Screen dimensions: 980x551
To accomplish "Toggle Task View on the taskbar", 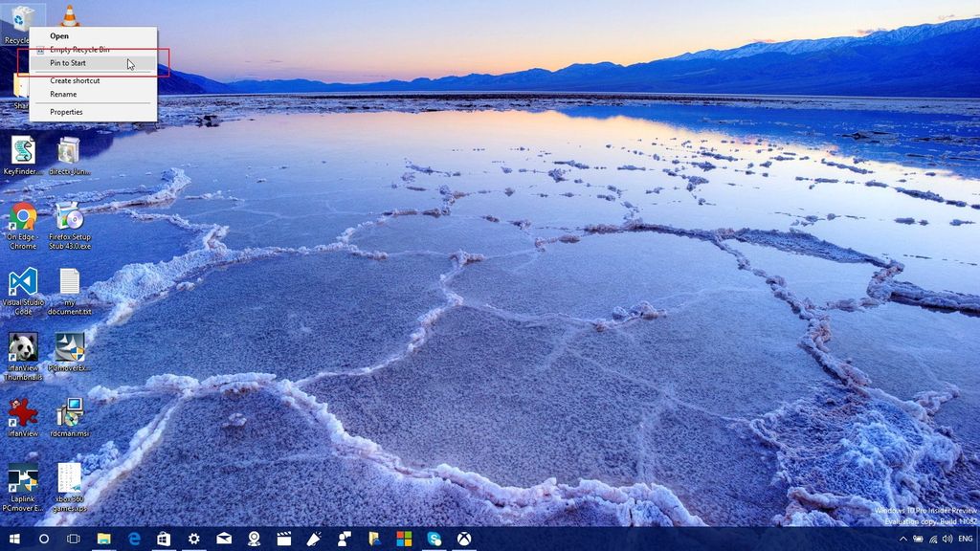I will 72,540.
